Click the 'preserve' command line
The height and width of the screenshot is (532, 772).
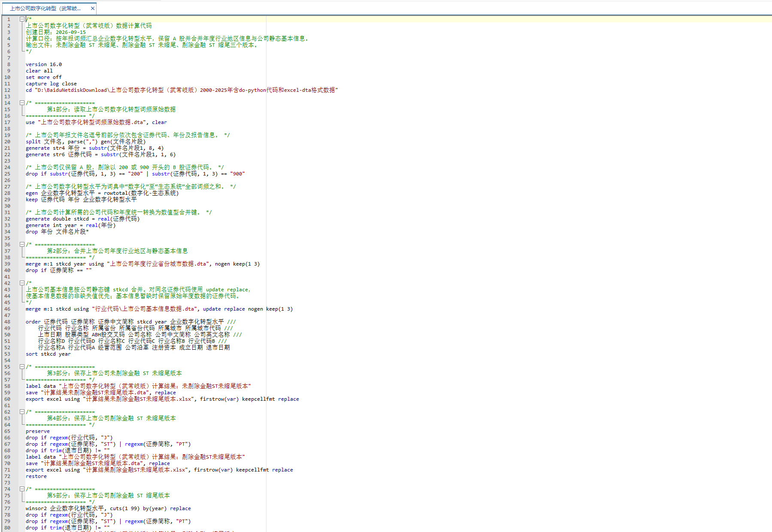point(38,431)
